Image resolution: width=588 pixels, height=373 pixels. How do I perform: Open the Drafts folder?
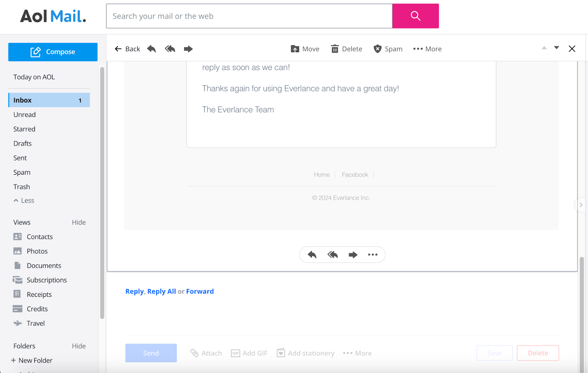coord(22,143)
